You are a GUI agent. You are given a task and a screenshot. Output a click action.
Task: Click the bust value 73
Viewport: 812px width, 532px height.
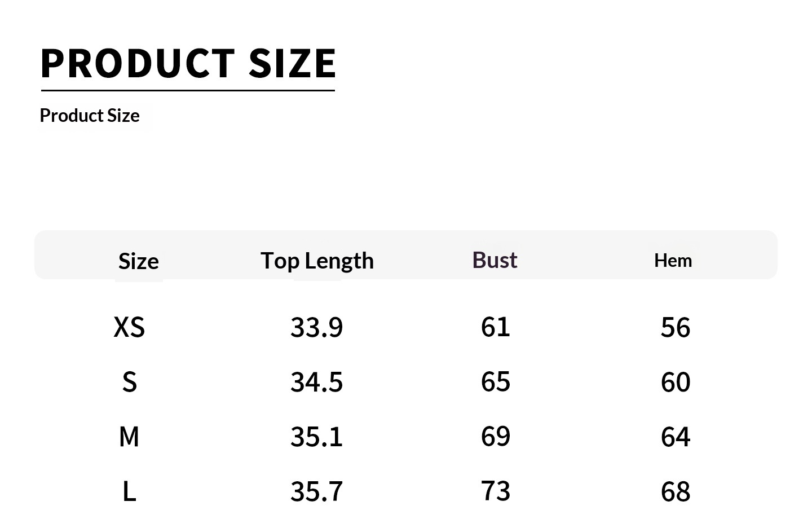tap(496, 491)
